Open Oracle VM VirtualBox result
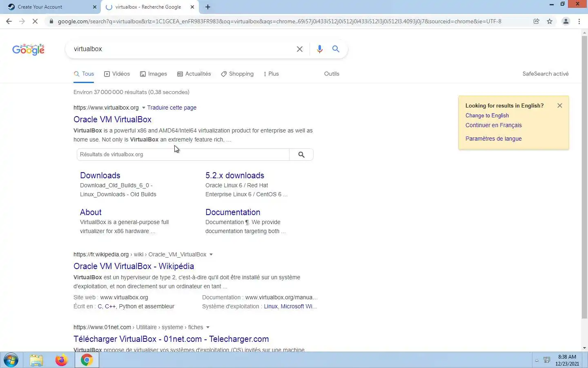 tap(112, 119)
